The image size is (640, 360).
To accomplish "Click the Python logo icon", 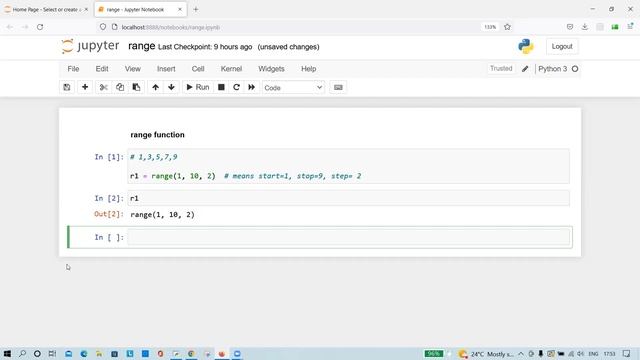I will pos(526,46).
